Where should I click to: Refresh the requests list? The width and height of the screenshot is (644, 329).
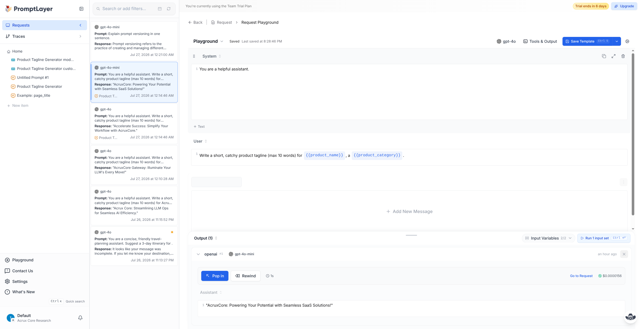coord(169,9)
